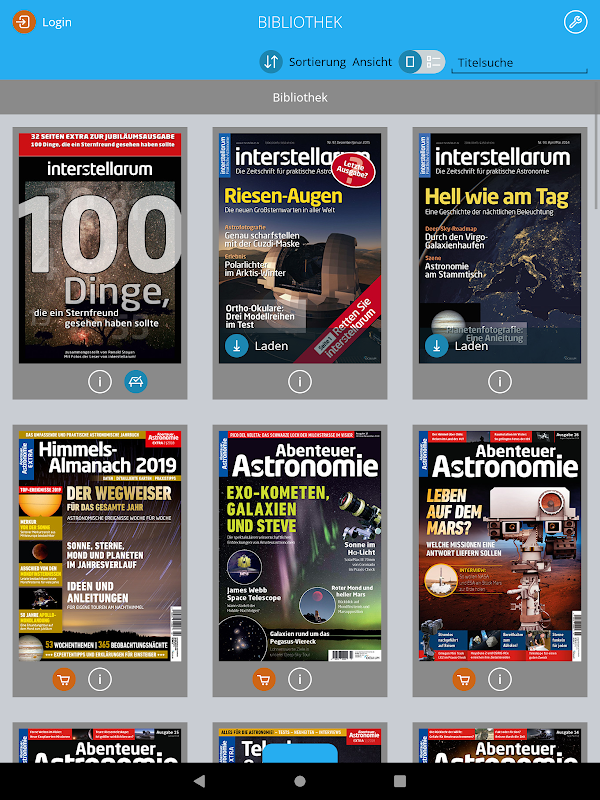Viewport: 600px width, 800px height.
Task: Show info for 'Leben auf dem Mars?' issue
Action: click(500, 679)
